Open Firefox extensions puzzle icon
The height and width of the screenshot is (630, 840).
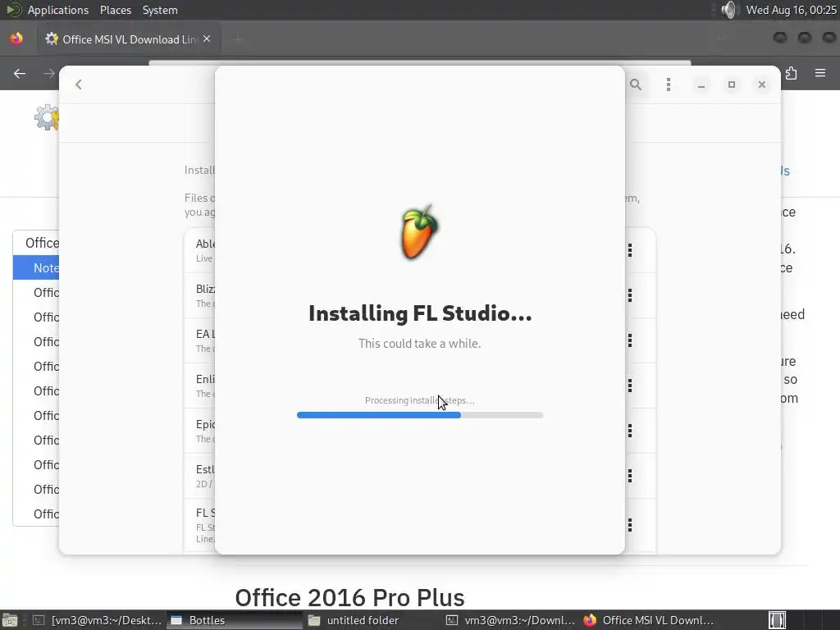(792, 73)
